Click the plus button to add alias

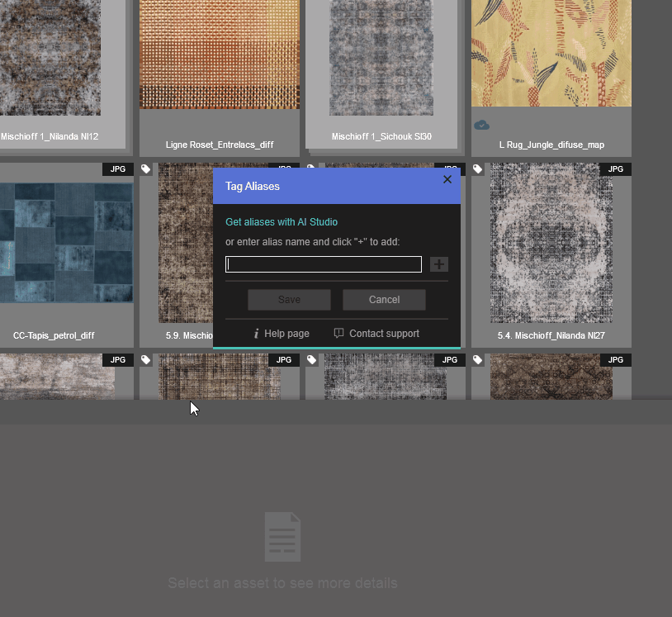[439, 264]
